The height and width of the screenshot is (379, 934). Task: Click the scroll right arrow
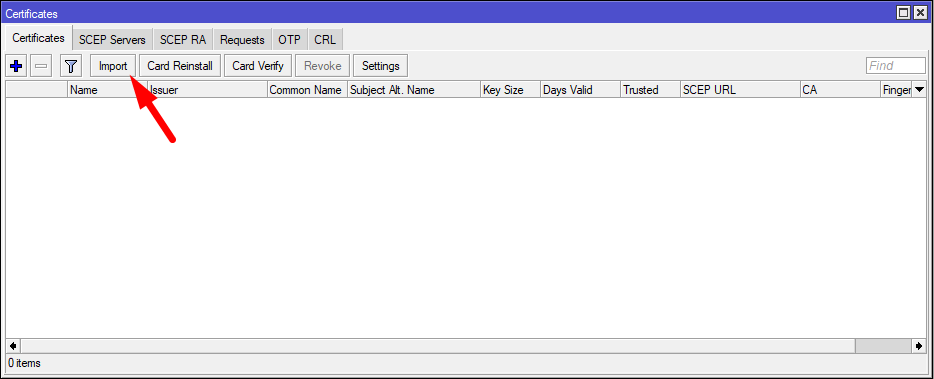[920, 346]
